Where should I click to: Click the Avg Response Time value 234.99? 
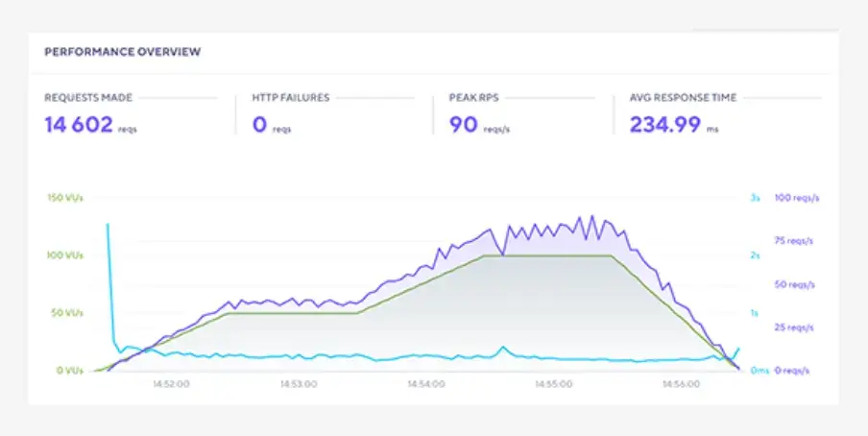tap(664, 124)
